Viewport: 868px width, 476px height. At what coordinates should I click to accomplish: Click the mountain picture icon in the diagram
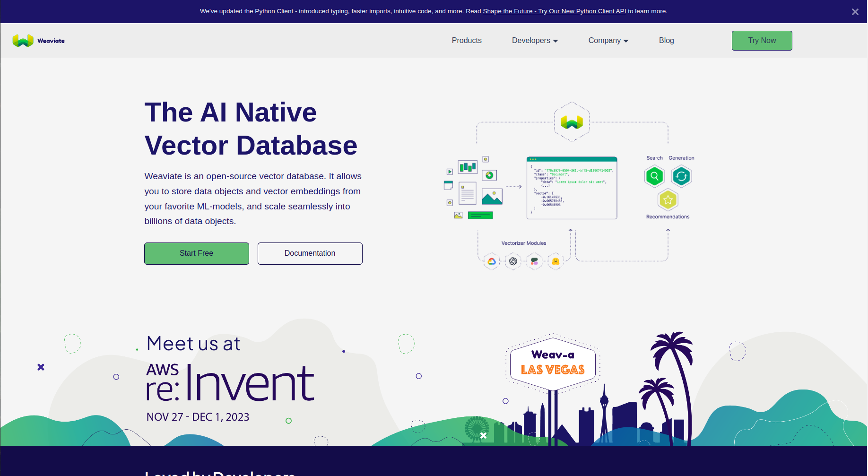492,196
